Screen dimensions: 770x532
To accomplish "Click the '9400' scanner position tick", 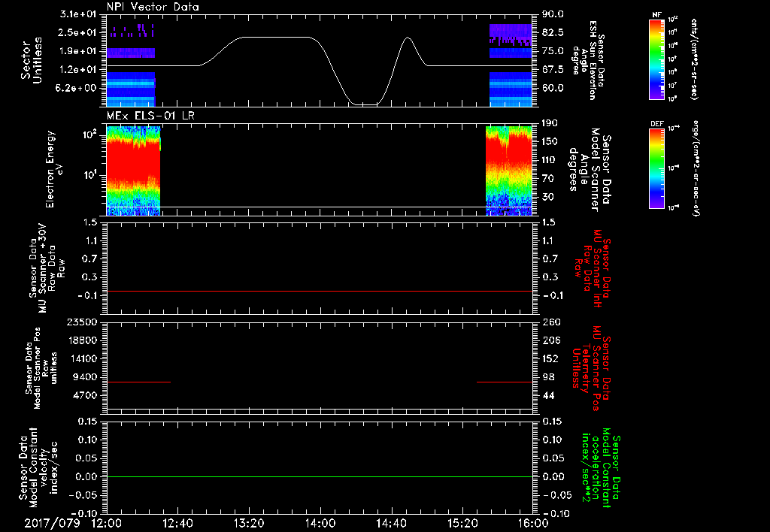I will click(84, 377).
